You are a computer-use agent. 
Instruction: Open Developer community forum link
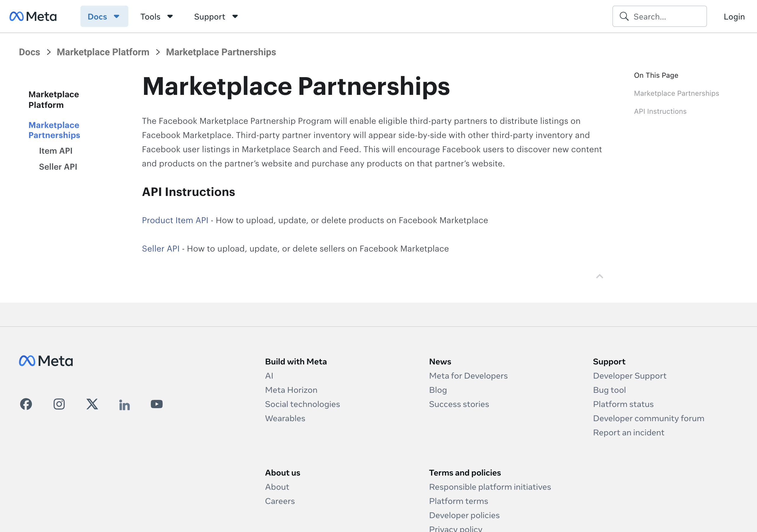coord(648,418)
